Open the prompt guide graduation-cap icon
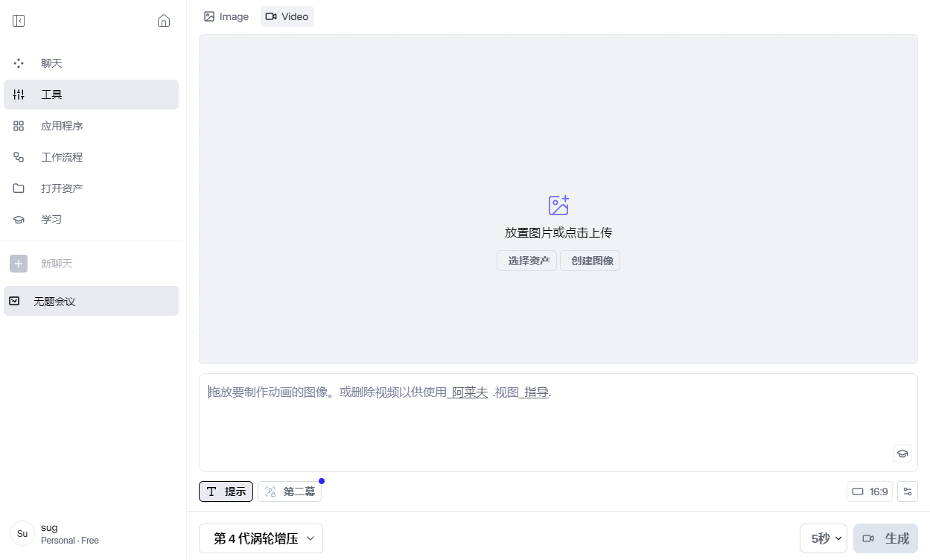Image resolution: width=930 pixels, height=560 pixels. click(902, 454)
